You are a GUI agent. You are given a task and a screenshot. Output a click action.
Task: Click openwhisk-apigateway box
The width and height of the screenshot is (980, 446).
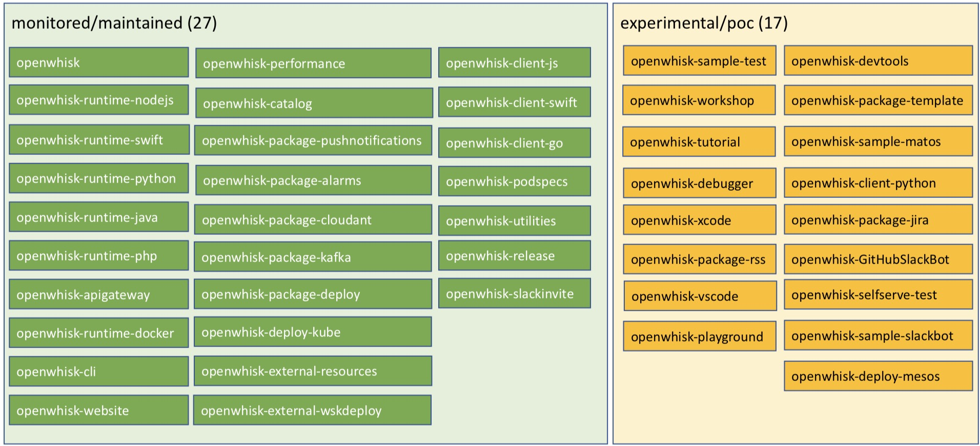(99, 294)
